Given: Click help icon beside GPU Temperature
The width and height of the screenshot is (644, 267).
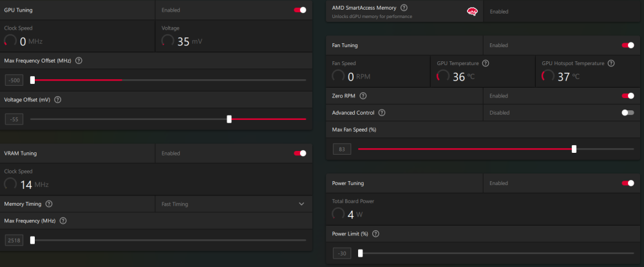Looking at the screenshot, I should coord(486,63).
